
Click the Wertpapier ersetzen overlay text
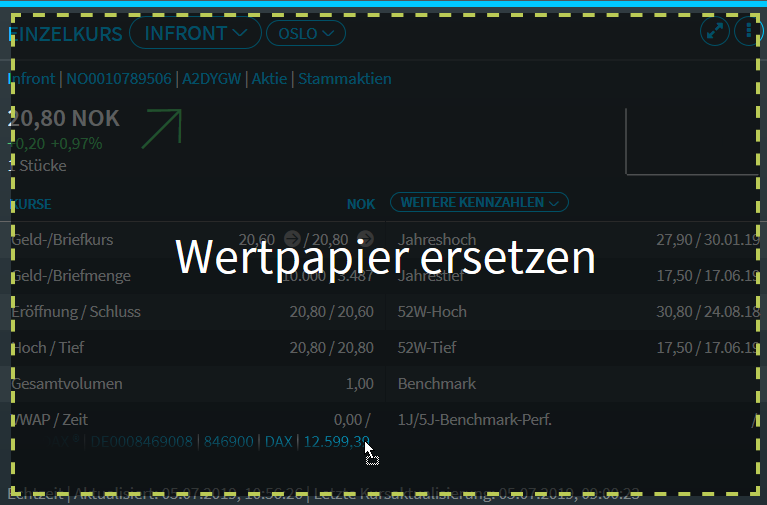pyautogui.click(x=385, y=258)
